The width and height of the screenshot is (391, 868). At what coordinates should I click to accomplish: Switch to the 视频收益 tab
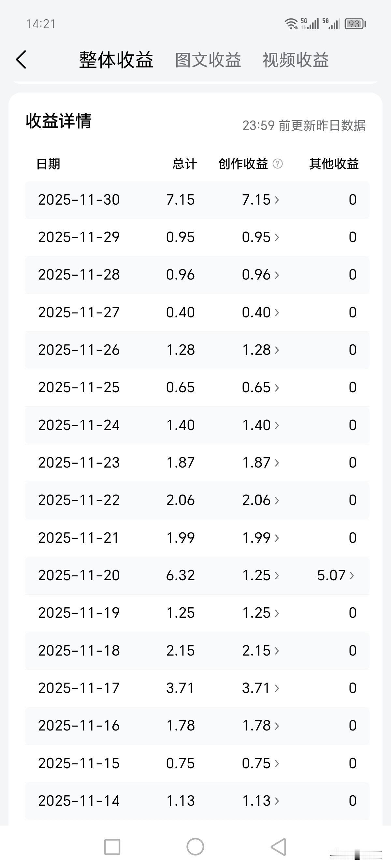coord(296,60)
